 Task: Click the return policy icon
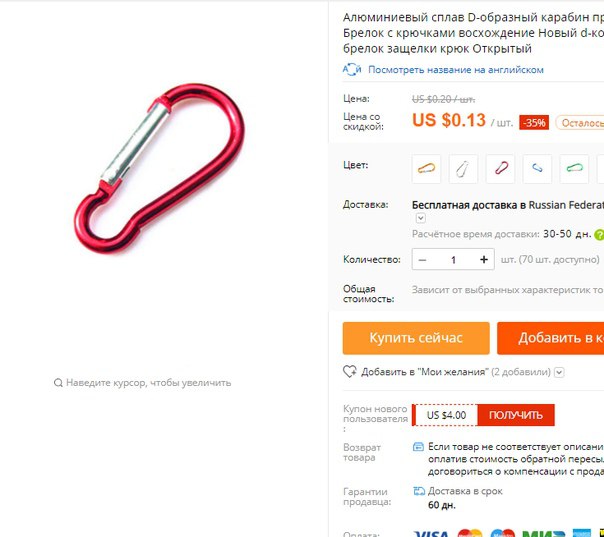[418, 447]
